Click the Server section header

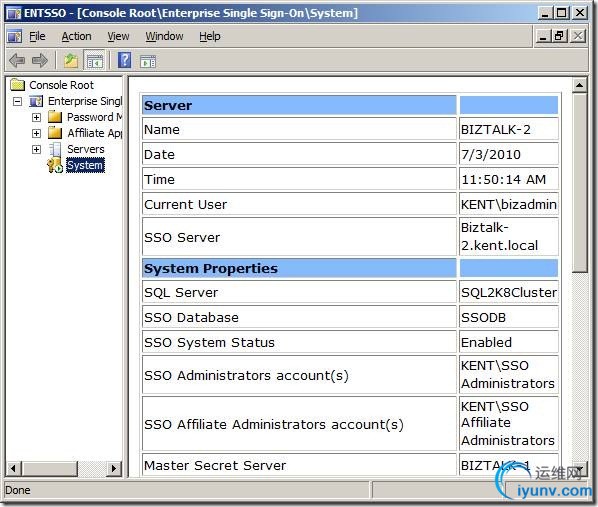(299, 106)
